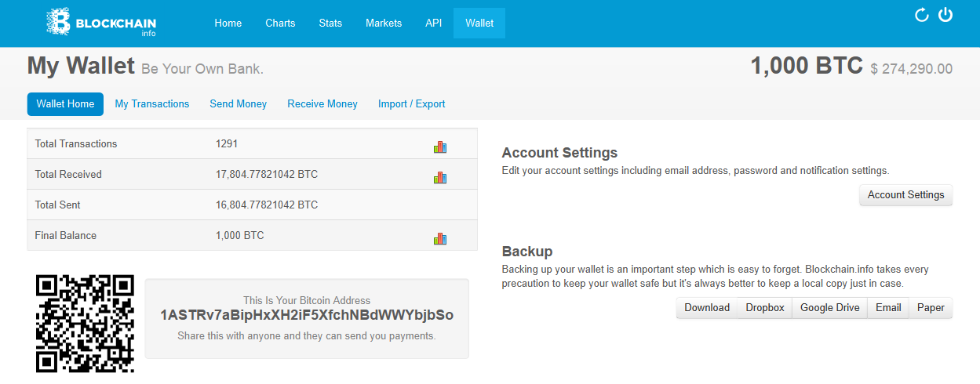The width and height of the screenshot is (980, 384).
Task: Switch to the Receive Money tab
Action: tap(322, 103)
